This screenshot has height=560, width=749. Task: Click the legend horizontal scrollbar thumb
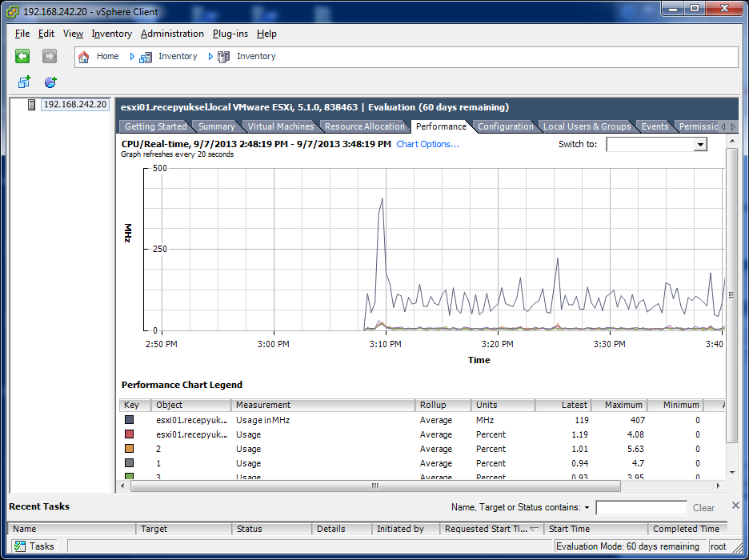coord(375,486)
